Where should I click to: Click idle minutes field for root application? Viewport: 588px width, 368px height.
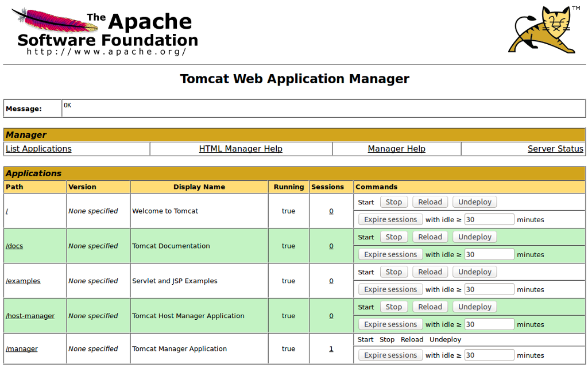click(489, 220)
